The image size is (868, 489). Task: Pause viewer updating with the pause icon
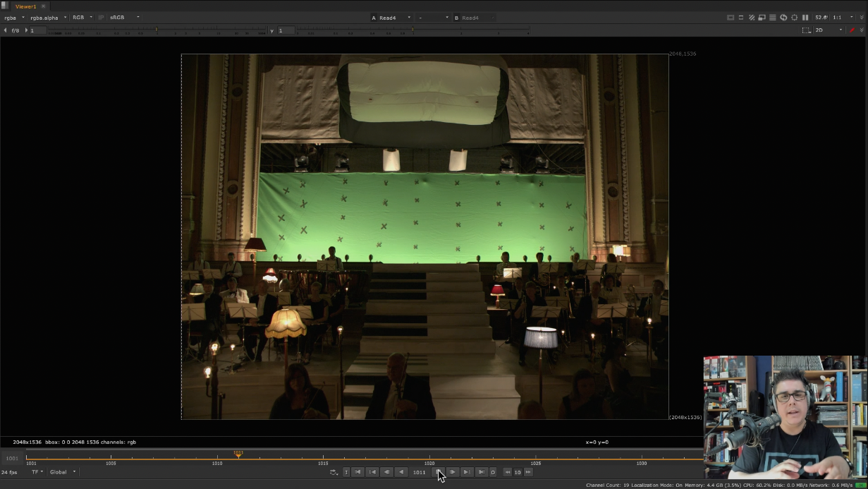click(x=805, y=18)
